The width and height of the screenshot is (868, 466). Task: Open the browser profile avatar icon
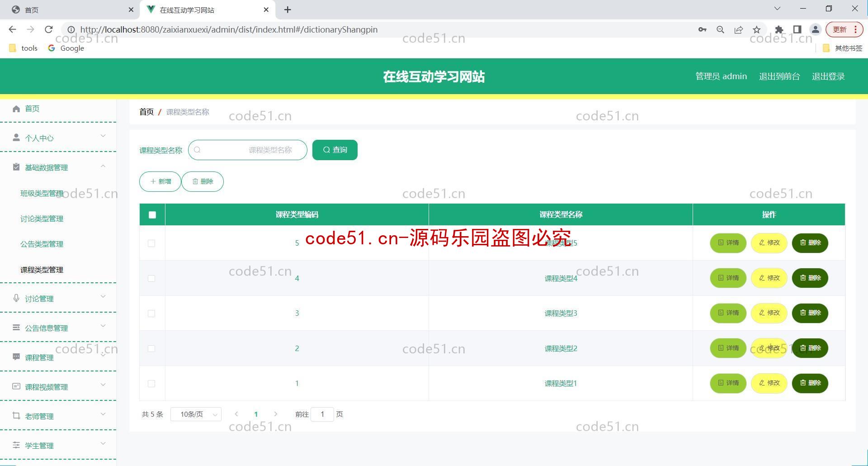coord(815,29)
